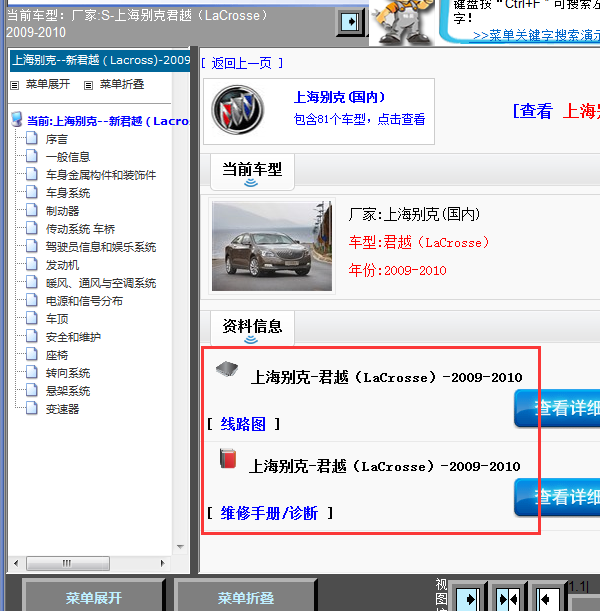Click the document icon next to 座椅
The width and height of the screenshot is (600, 611).
[32, 354]
